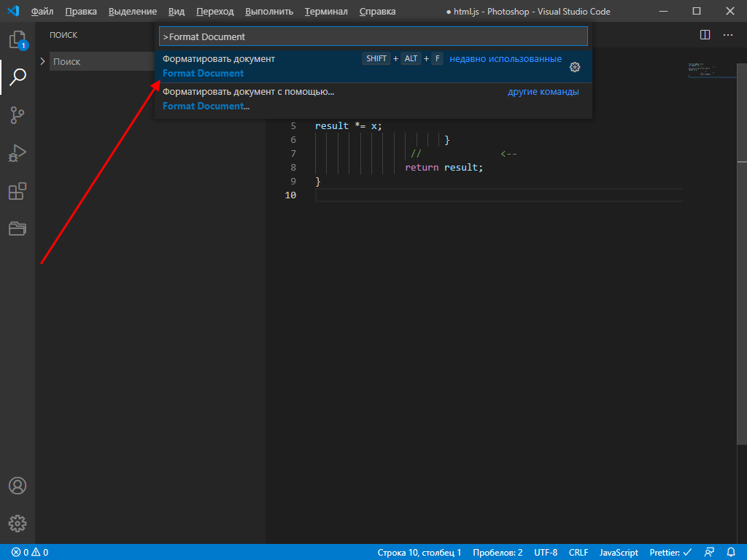Open the Source Control view

18,115
